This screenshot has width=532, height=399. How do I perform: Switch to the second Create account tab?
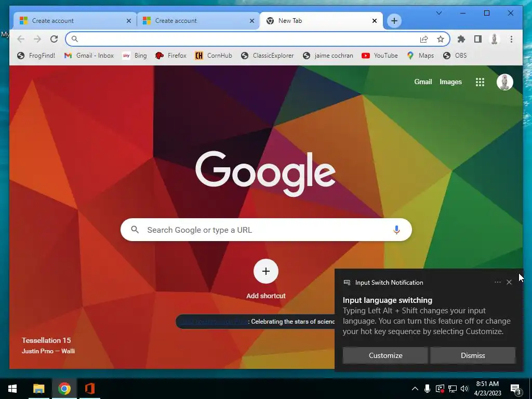point(198,21)
